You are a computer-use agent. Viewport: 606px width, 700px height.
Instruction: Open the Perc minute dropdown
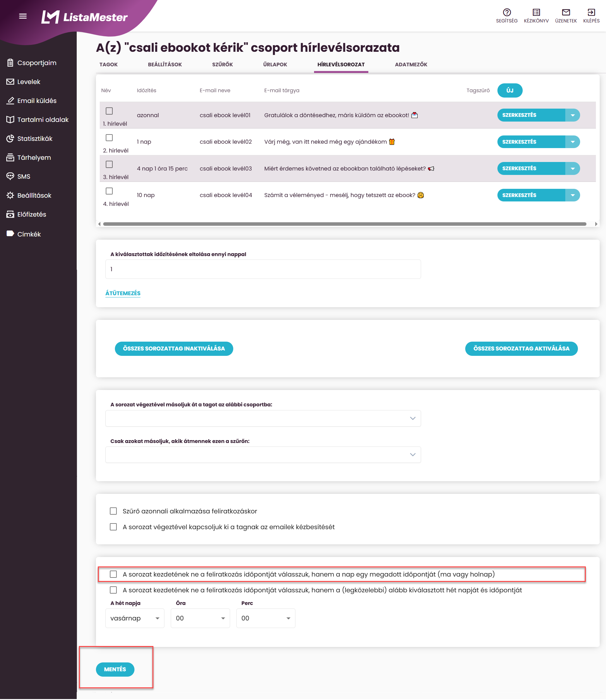tap(266, 619)
